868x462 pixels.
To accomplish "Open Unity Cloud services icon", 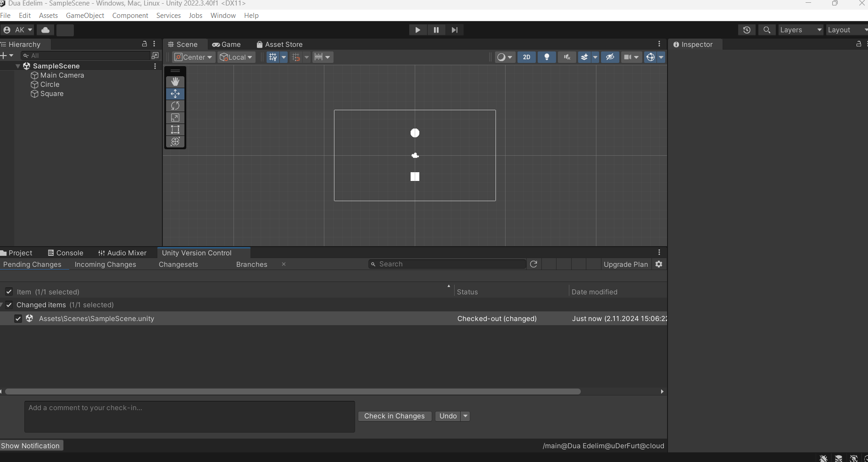I will [45, 30].
